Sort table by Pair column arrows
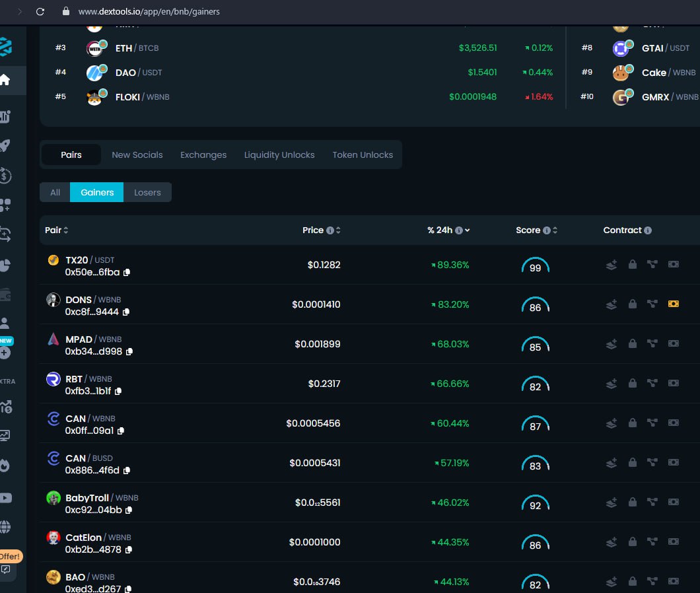700x593 pixels. click(65, 230)
